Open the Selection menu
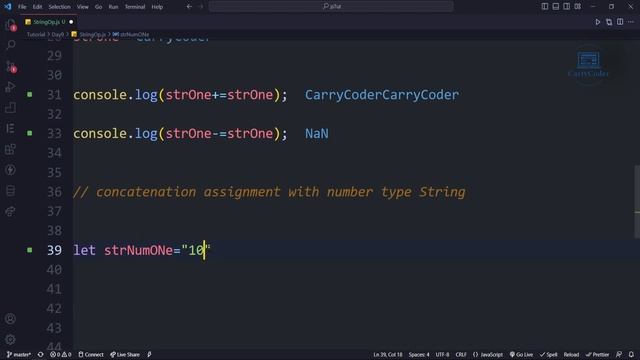The image size is (640, 360). 60,7
